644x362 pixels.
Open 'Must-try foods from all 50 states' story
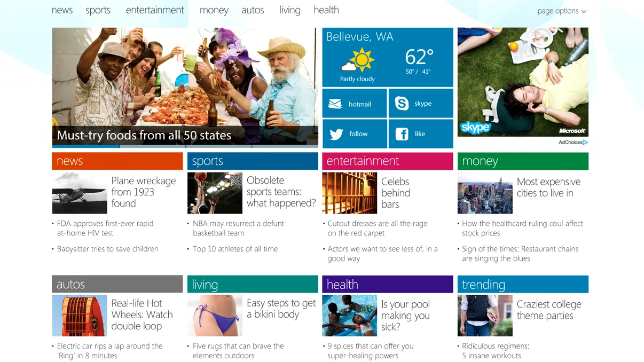[144, 135]
